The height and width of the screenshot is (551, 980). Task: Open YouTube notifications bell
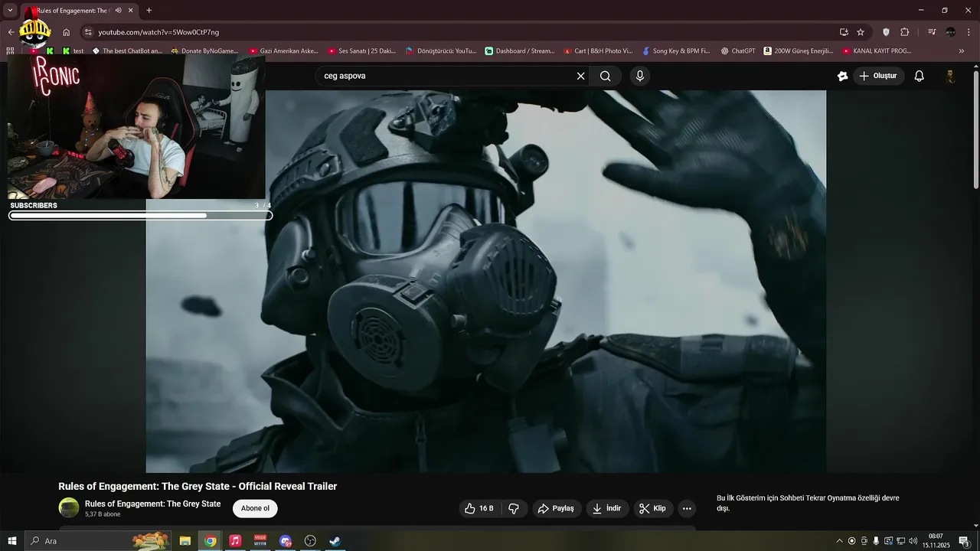tap(920, 76)
